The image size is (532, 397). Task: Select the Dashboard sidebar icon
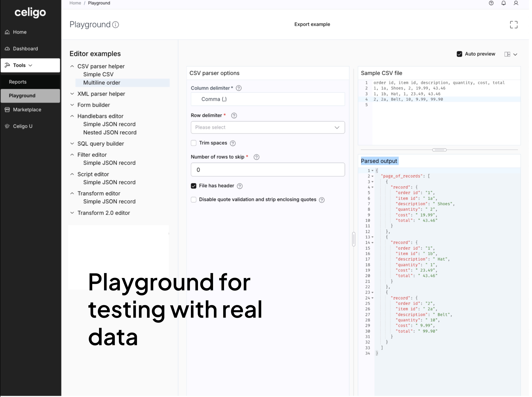tap(7, 49)
